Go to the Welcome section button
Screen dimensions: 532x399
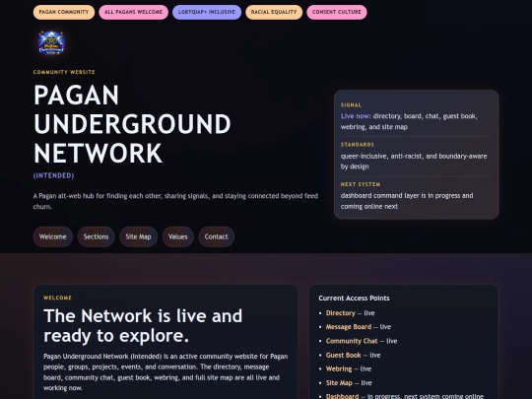tap(53, 236)
